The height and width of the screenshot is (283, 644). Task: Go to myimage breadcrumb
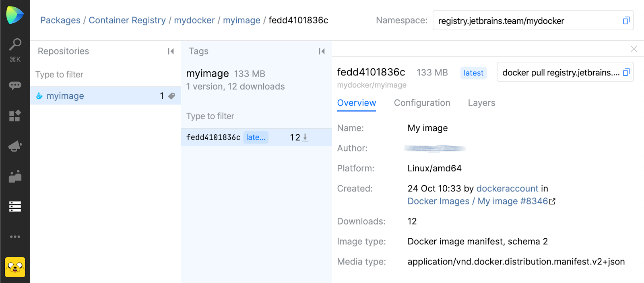[242, 20]
